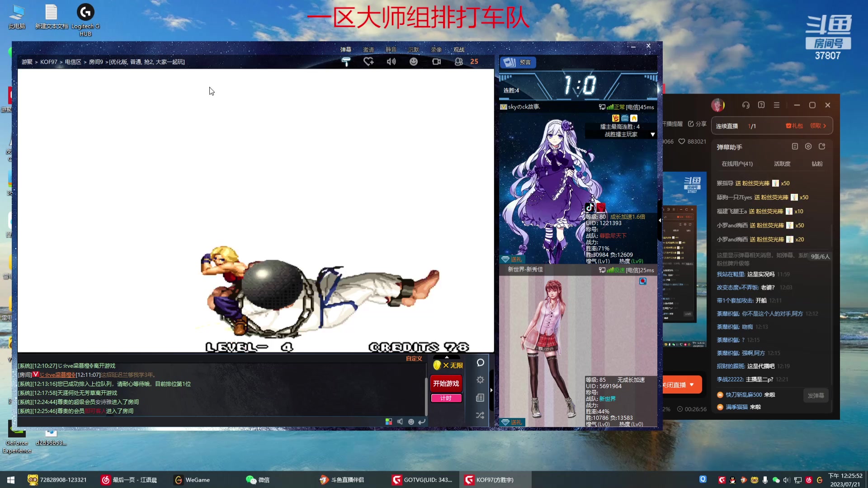Screen dimensions: 868x488
Task: Click the 分享 share link in Douyu window
Action: [697, 124]
